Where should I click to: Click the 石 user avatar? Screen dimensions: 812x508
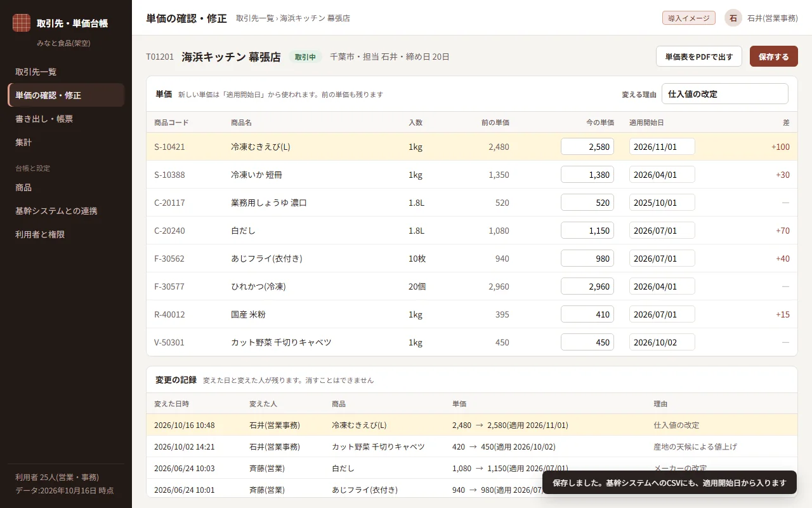(x=733, y=18)
